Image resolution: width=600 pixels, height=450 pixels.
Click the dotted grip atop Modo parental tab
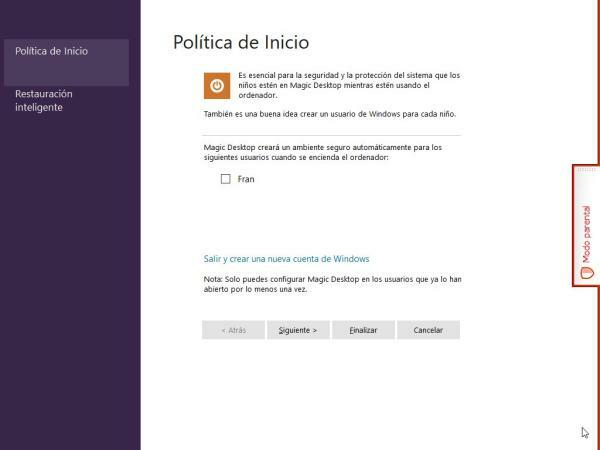(587, 170)
